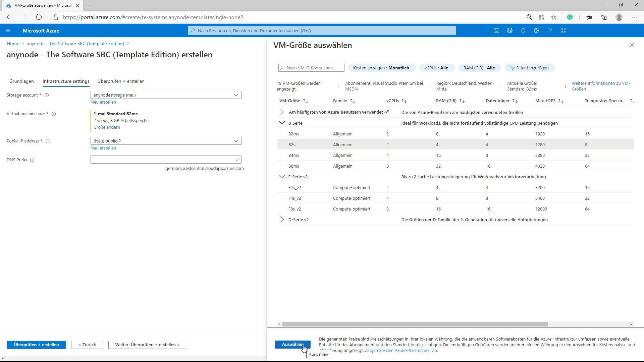644x362 pixels.
Task: Select the B2ms size row
Action: [x=455, y=134]
